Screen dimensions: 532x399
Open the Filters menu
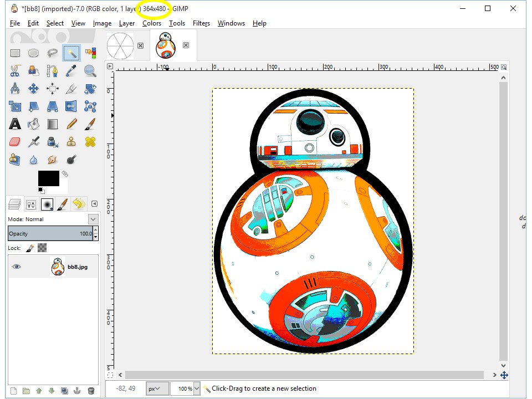coord(201,23)
